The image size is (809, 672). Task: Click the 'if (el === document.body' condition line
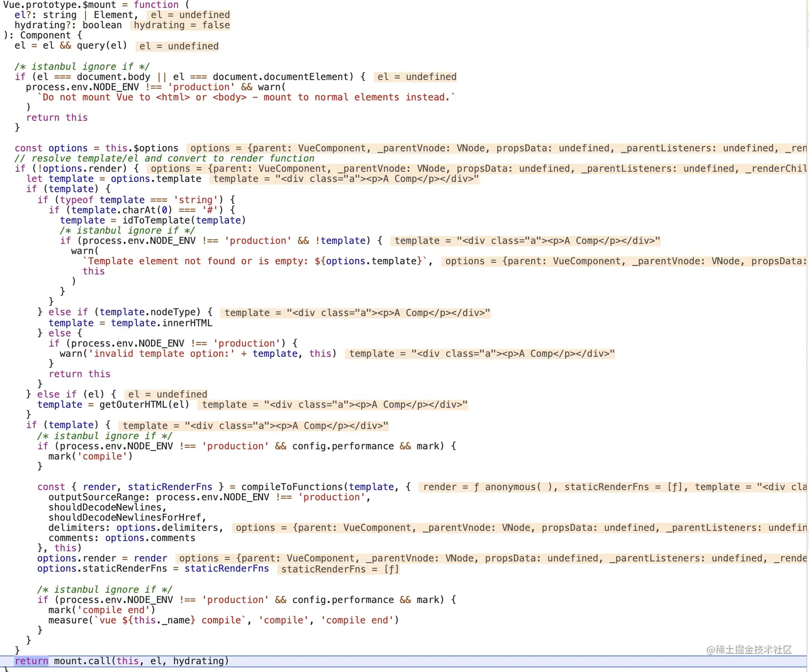[190, 77]
